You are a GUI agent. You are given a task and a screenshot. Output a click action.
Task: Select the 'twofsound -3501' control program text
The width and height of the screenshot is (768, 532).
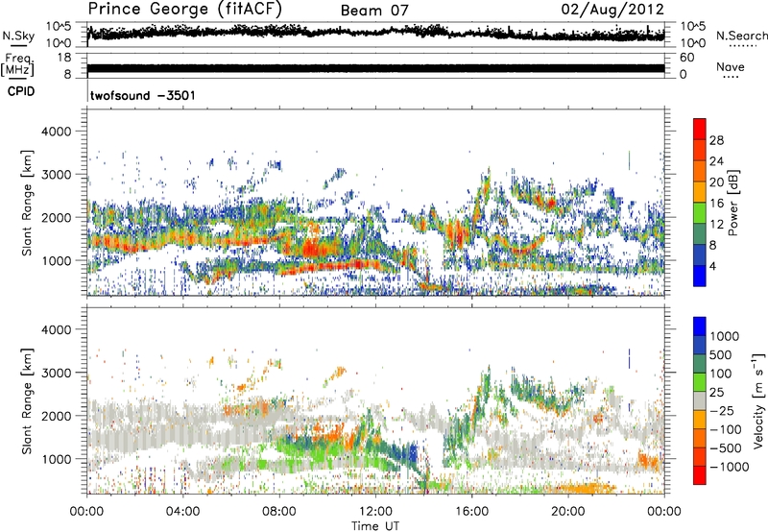(142, 95)
